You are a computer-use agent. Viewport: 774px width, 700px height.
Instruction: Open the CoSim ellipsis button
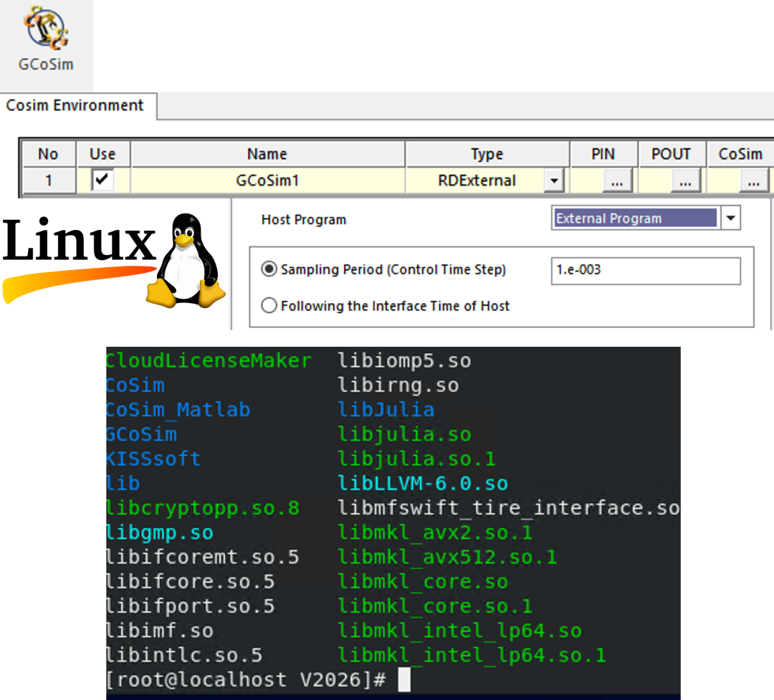(753, 181)
